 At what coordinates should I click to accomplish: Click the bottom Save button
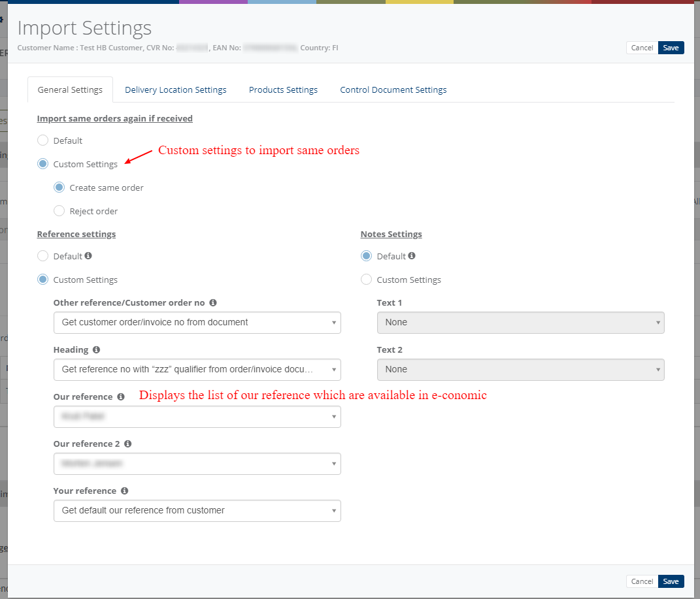pos(671,581)
